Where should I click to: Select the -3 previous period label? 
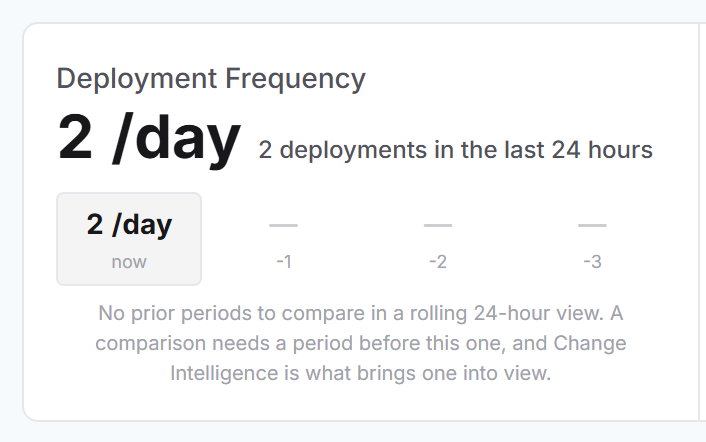(592, 262)
